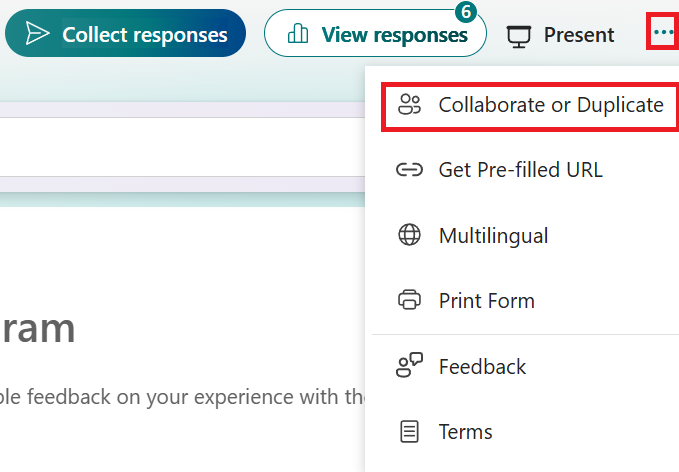Click the chain link pre-filled URL icon

(x=409, y=170)
